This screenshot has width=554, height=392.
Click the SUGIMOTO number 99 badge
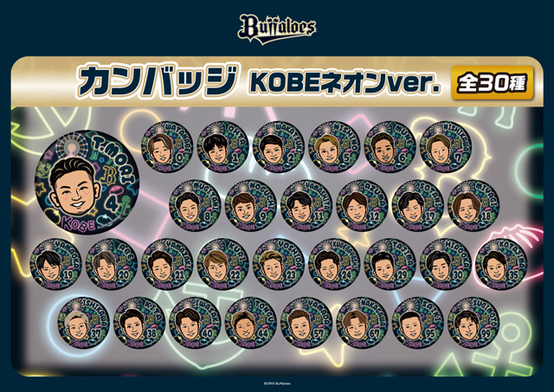[473, 323]
